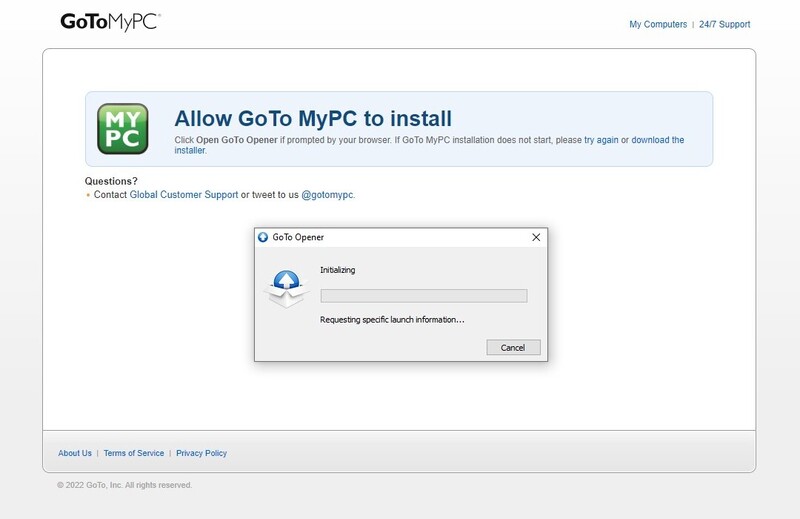Click the Initializing status label
Viewport: 800px width, 519px height.
click(337, 270)
